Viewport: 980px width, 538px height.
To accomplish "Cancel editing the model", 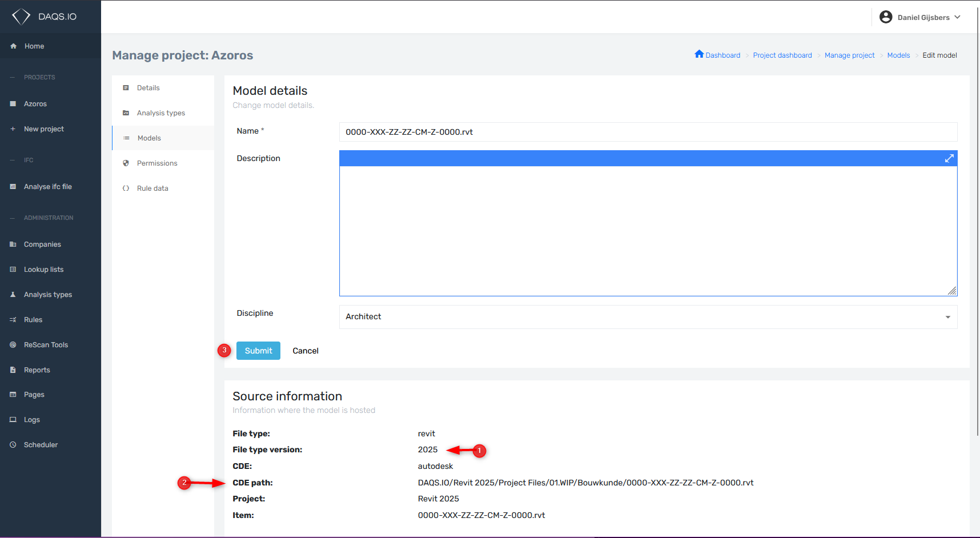I will (306, 351).
